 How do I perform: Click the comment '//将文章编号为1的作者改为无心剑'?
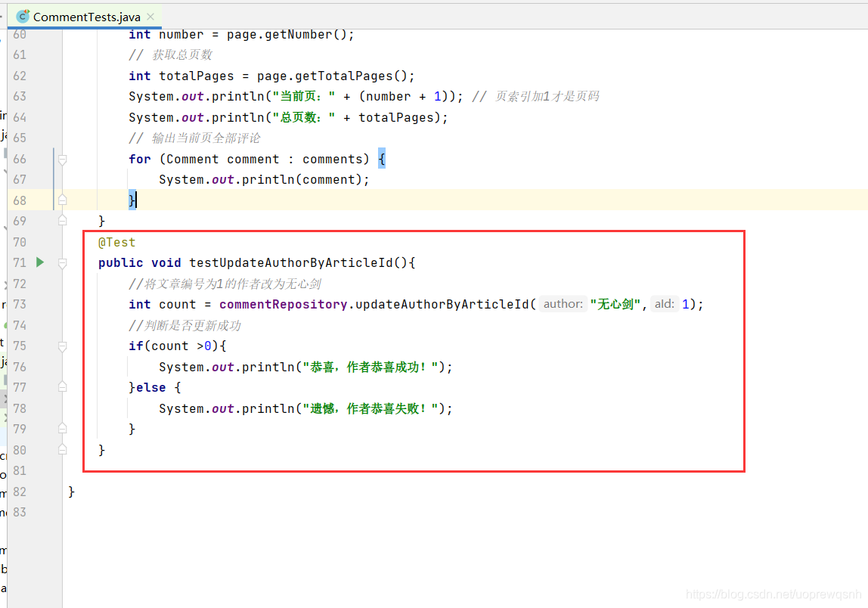pyautogui.click(x=225, y=284)
